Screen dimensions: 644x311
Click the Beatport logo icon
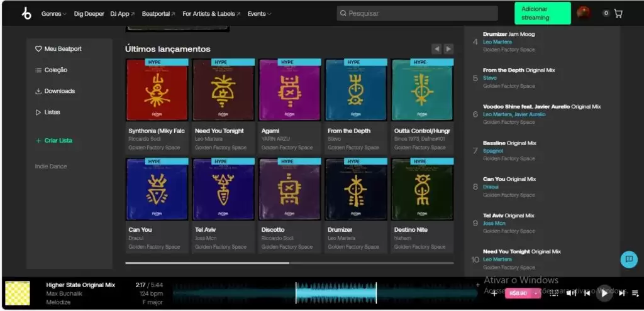26,13
